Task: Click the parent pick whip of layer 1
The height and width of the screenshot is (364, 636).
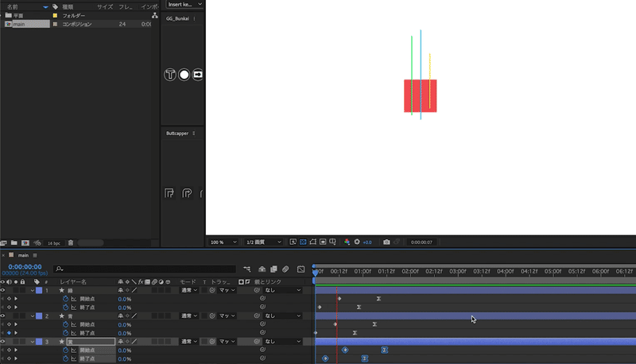Action: pyautogui.click(x=256, y=290)
